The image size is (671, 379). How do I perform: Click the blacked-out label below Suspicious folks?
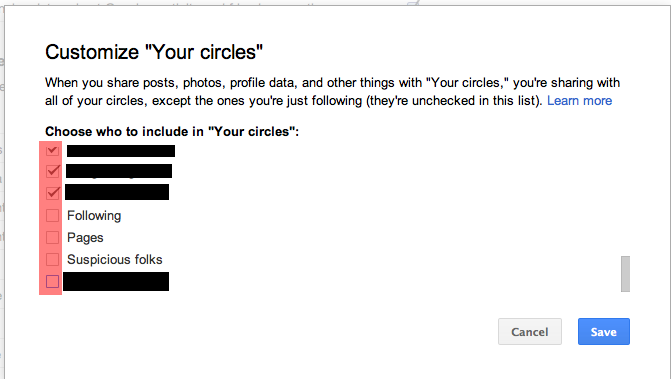point(116,281)
